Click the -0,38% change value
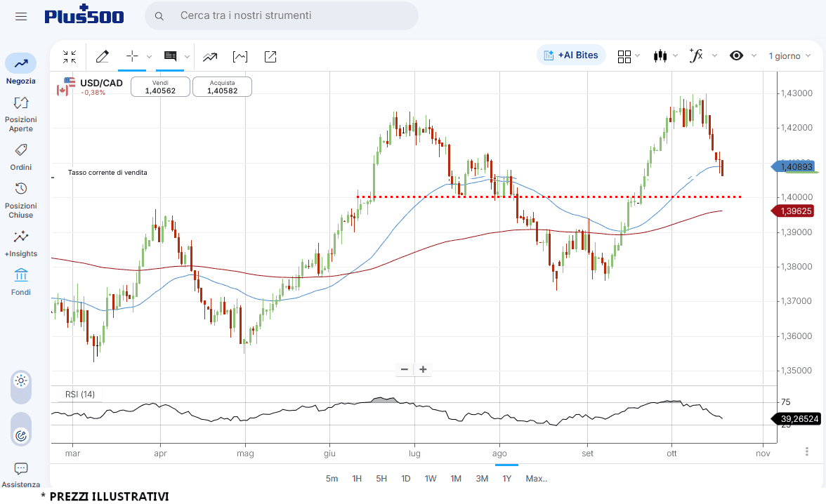 93,93
